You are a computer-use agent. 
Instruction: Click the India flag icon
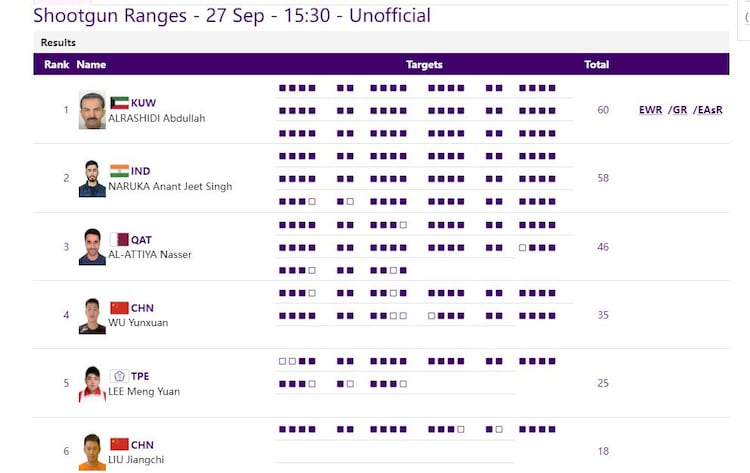click(119, 171)
